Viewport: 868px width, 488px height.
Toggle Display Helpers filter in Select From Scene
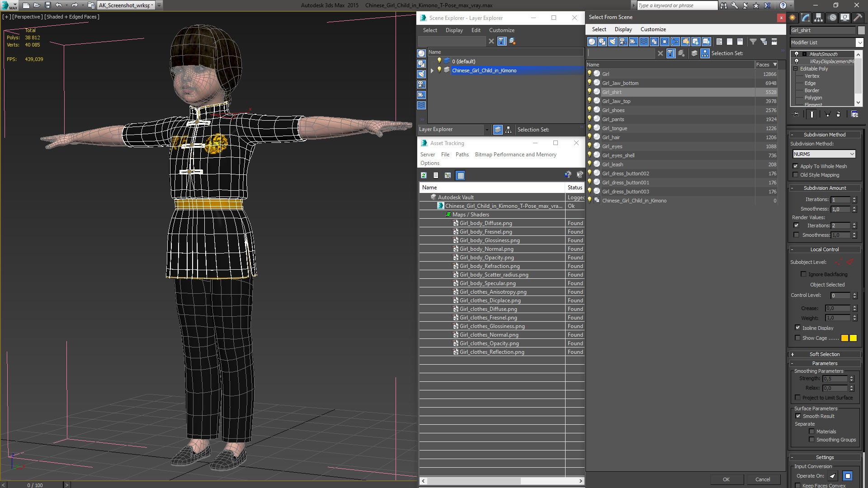click(633, 42)
